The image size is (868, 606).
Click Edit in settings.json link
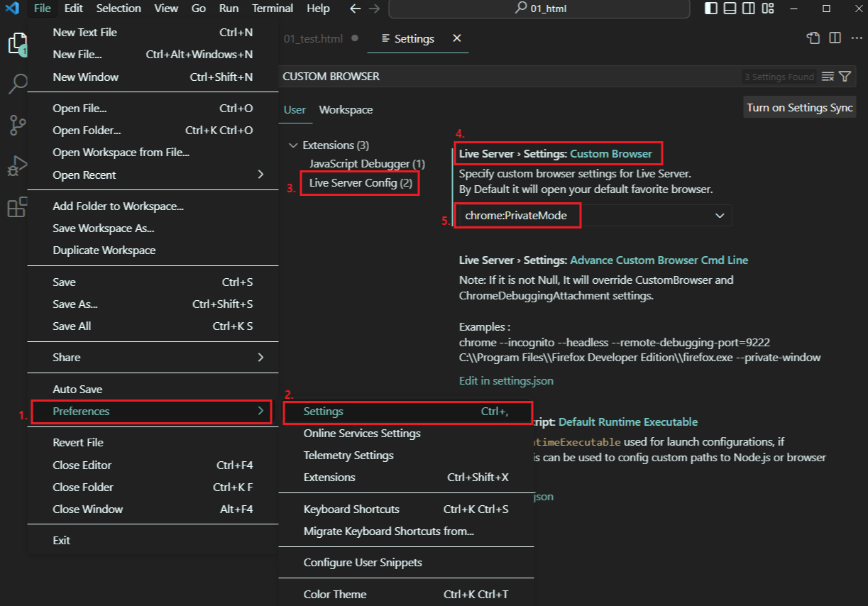[506, 381]
